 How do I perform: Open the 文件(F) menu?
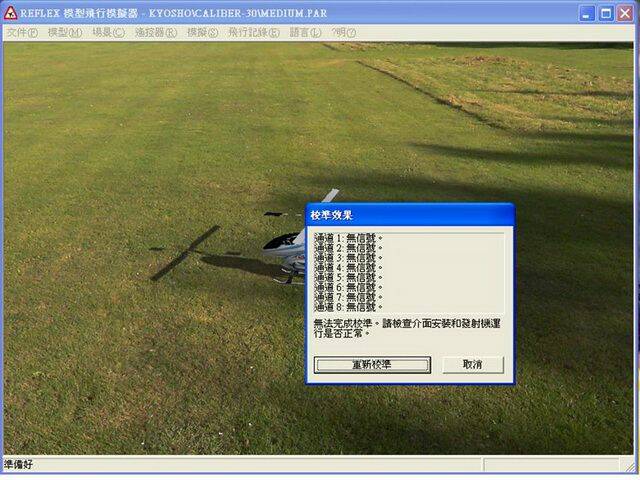pos(22,33)
